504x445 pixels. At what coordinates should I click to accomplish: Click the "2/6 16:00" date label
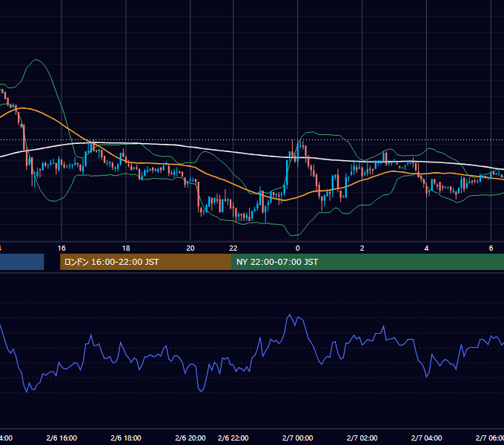coord(62,438)
